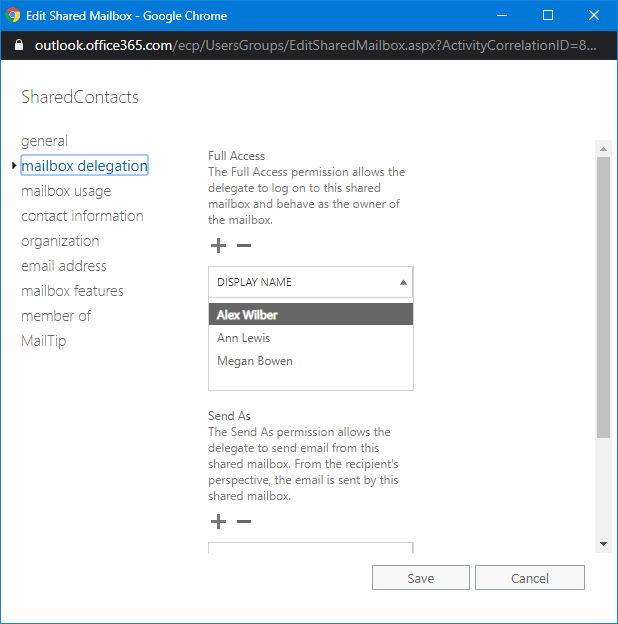Open the MailTip section
Screen dimensions: 618x624
[x=43, y=341]
